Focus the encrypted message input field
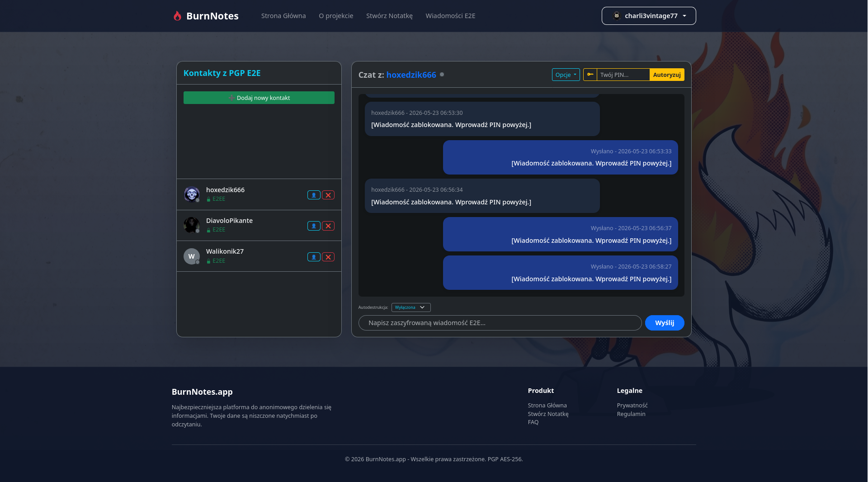 pyautogui.click(x=500, y=323)
